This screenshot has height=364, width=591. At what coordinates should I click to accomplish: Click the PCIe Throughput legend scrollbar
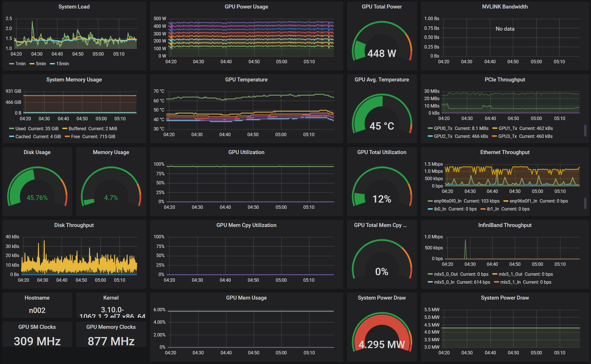coord(585,131)
